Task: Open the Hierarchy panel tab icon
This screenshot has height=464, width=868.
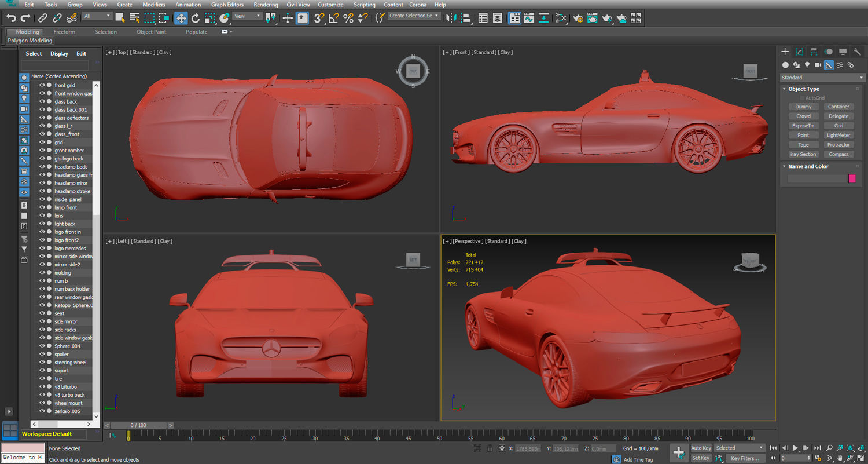Action: pos(814,52)
